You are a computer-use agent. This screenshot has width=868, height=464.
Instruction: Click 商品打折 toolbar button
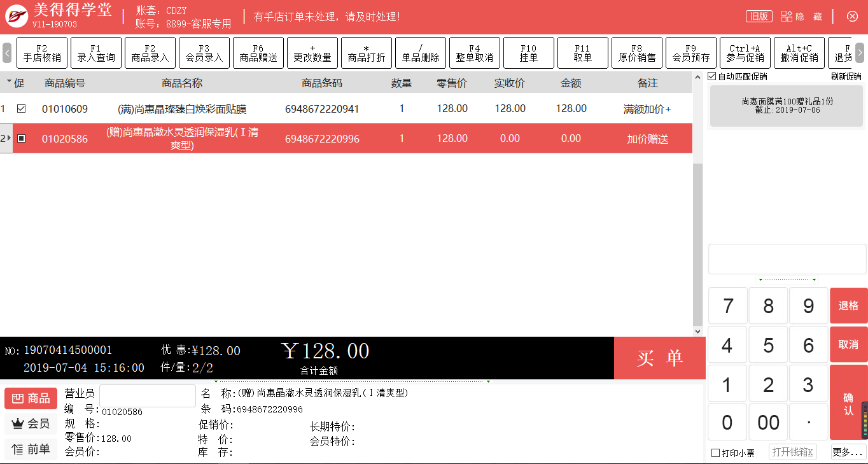point(367,53)
